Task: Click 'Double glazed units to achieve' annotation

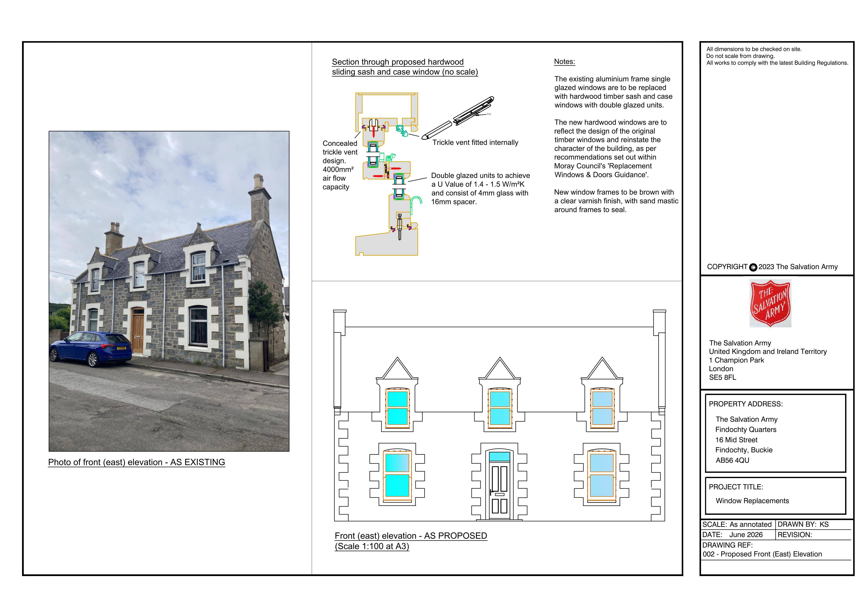Action: click(x=480, y=189)
